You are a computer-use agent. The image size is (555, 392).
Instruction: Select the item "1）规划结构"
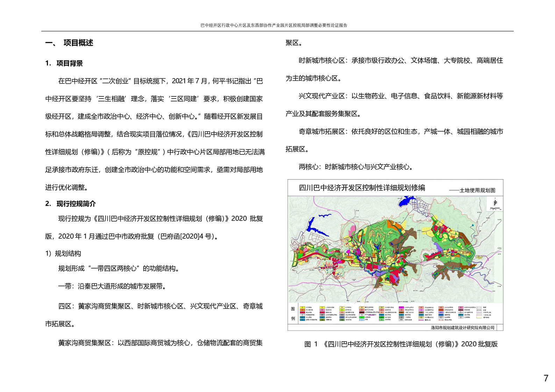click(63, 254)
